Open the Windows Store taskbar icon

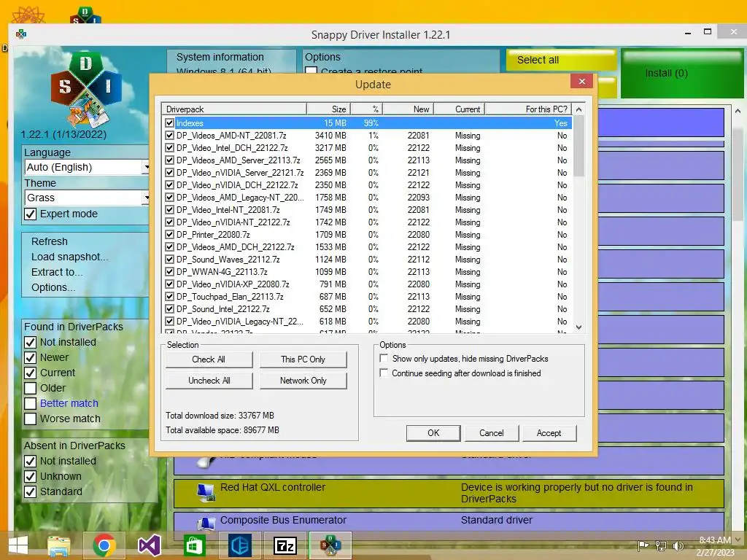(194, 545)
